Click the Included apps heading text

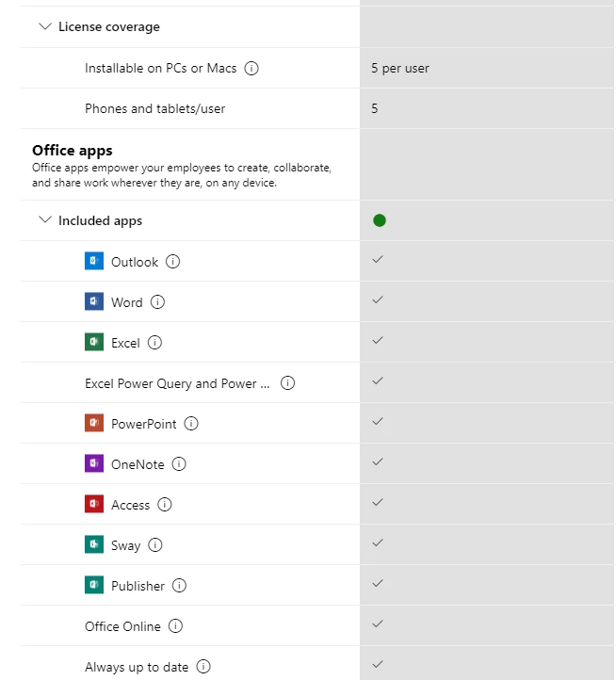coord(100,220)
